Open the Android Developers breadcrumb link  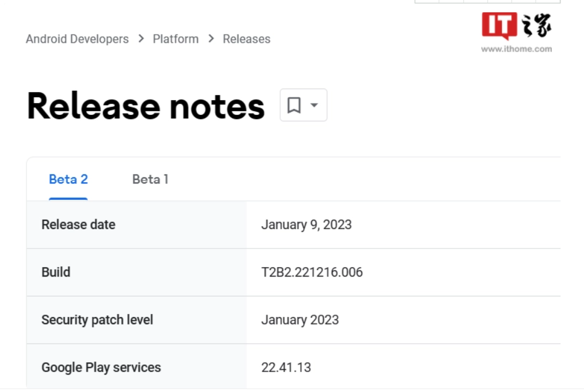tap(77, 39)
